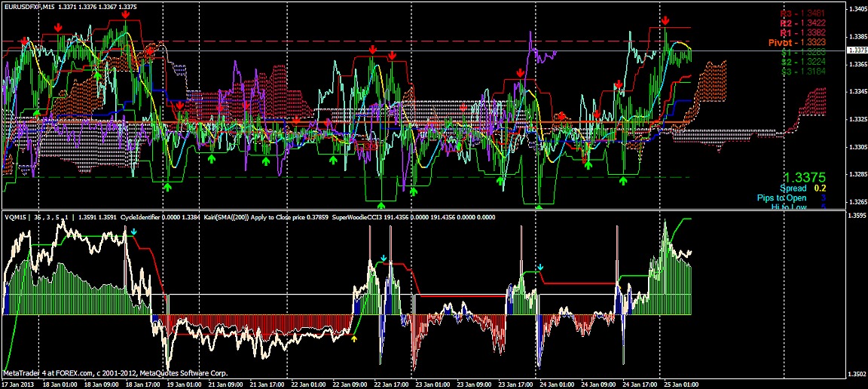Click the cyan arrow near 24 Jan 01:00
Image resolution: width=868 pixels, height=389 pixels.
539,267
